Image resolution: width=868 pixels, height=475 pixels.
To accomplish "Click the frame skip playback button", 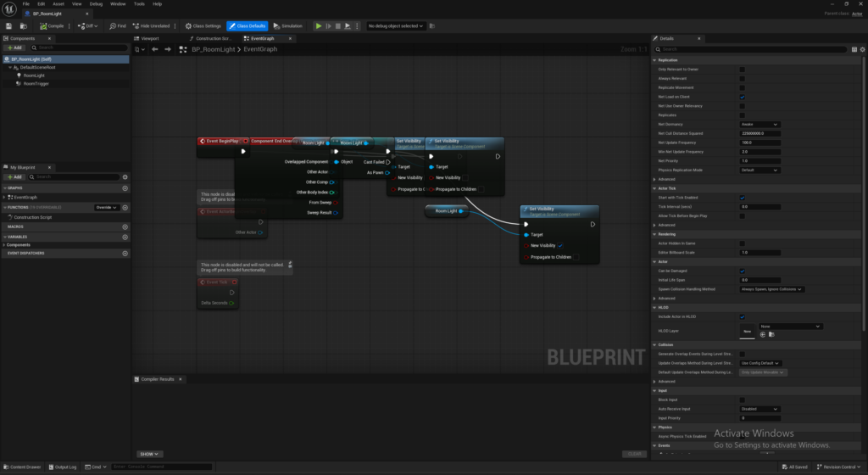I will click(x=328, y=26).
